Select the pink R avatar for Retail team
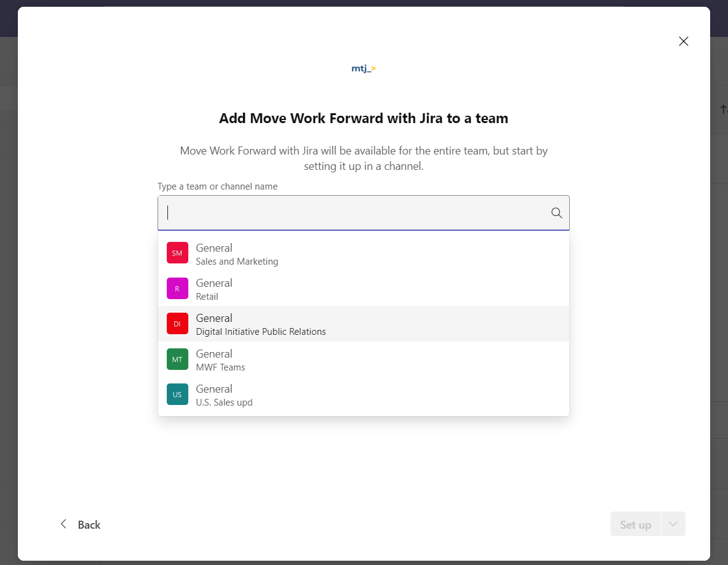Image resolution: width=728 pixels, height=565 pixels. (x=177, y=288)
